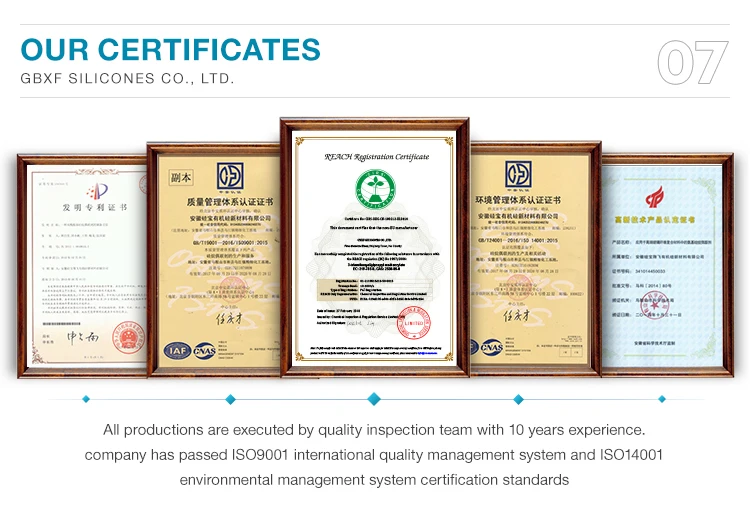Click the REACH Registration Certificate in the center frame
The width and height of the screenshot is (750, 515).
pos(375,247)
